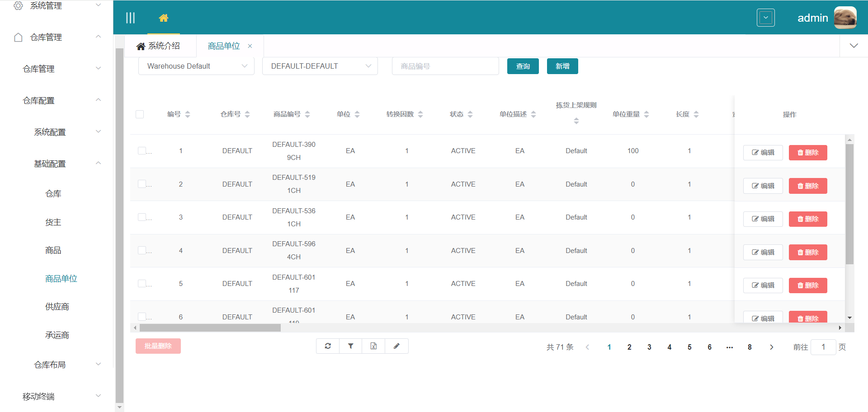
Task: Click the home icon in header
Action: pos(163,18)
